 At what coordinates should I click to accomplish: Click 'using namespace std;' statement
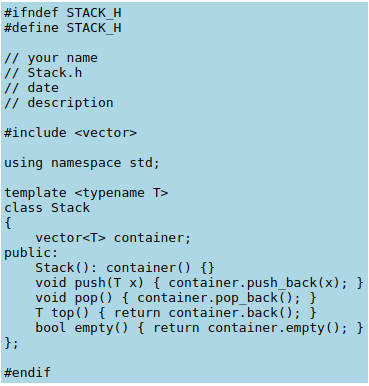[x=82, y=163]
